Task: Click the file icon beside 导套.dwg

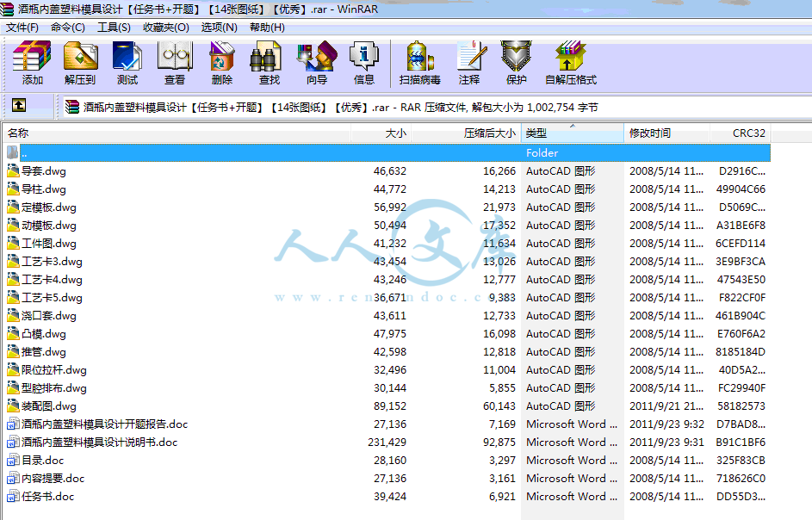Action: pyautogui.click(x=13, y=170)
